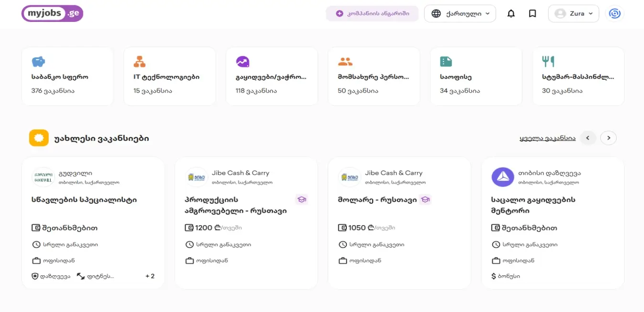Click briefcase icon on გუდვილი card

[x=36, y=260]
